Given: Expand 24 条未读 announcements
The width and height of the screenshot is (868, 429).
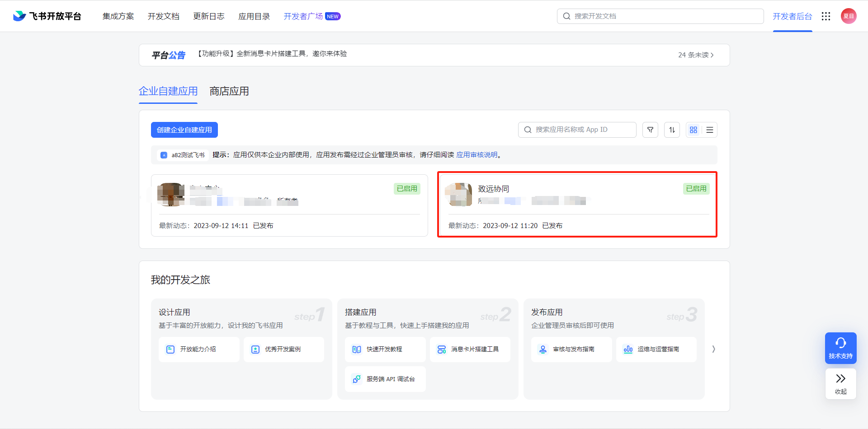Looking at the screenshot, I should (696, 55).
